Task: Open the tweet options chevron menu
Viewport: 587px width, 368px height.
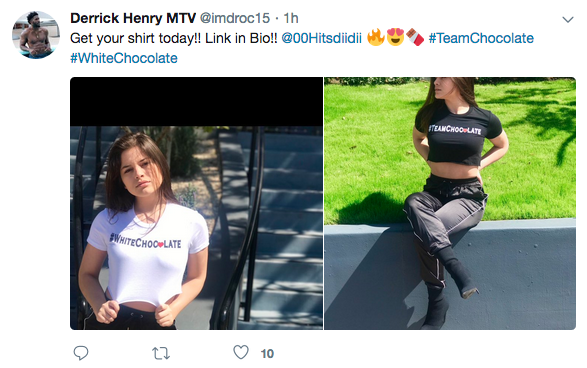Action: pos(568,19)
